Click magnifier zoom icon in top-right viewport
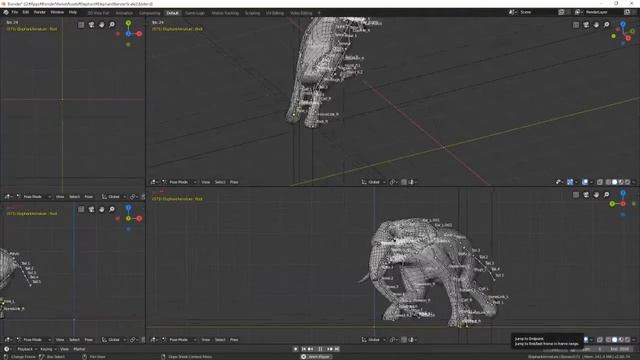This screenshot has width=640, height=360. [x=607, y=25]
